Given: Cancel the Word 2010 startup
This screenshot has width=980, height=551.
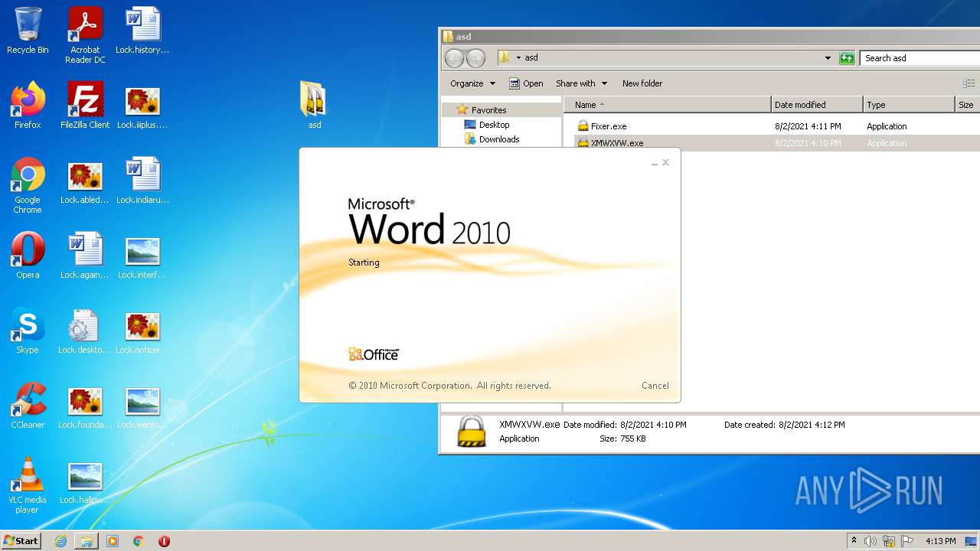Looking at the screenshot, I should [655, 386].
